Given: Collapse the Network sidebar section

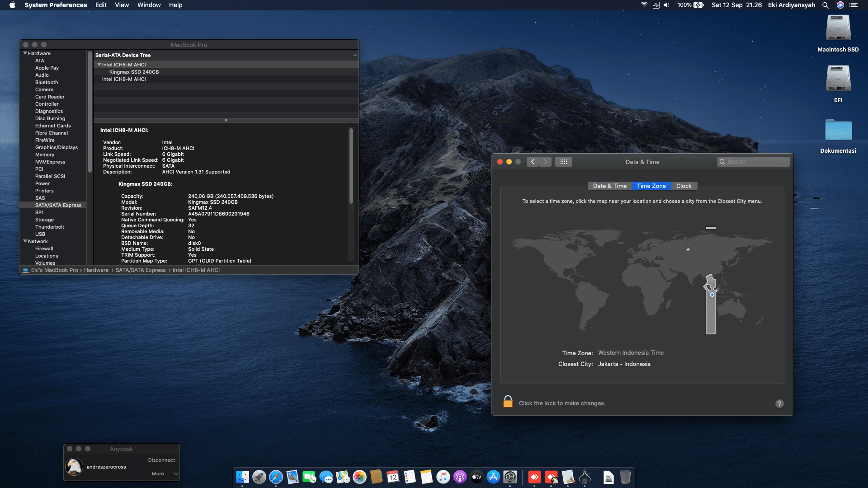Looking at the screenshot, I should point(25,241).
